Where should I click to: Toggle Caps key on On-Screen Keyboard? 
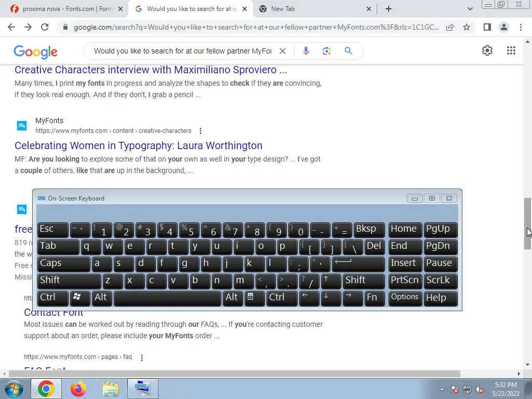(x=64, y=264)
